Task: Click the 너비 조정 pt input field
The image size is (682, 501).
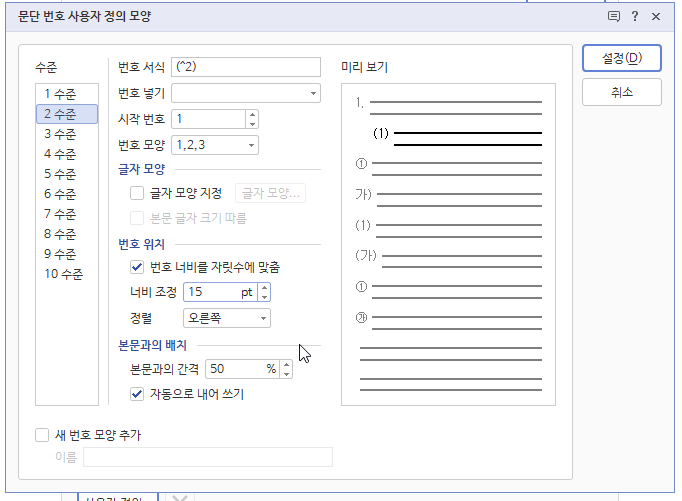Action: coord(221,292)
